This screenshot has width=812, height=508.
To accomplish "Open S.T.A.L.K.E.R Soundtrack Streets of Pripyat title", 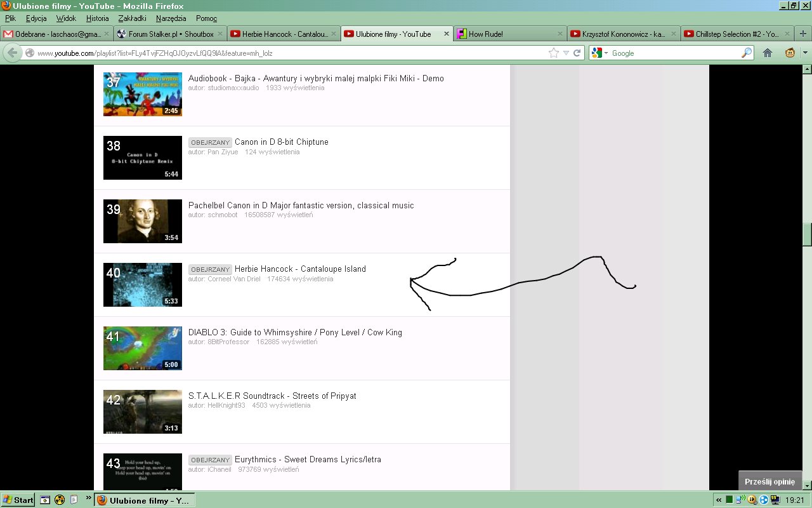I will tap(272, 396).
